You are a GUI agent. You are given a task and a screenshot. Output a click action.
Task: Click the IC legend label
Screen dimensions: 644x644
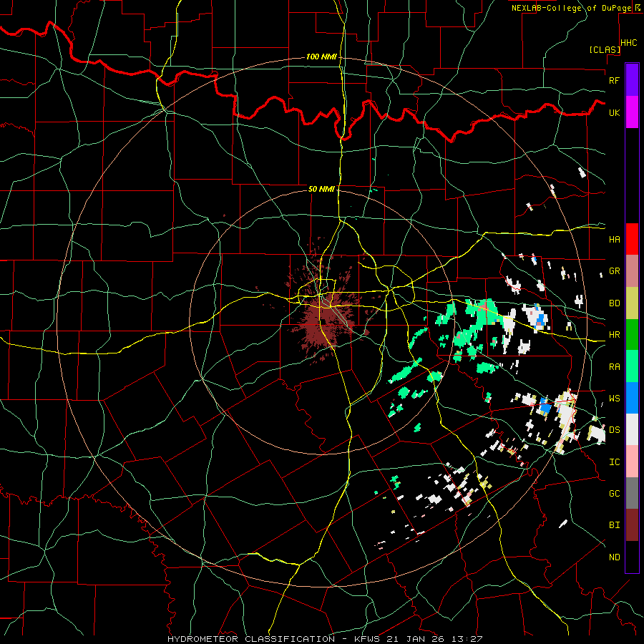(614, 462)
